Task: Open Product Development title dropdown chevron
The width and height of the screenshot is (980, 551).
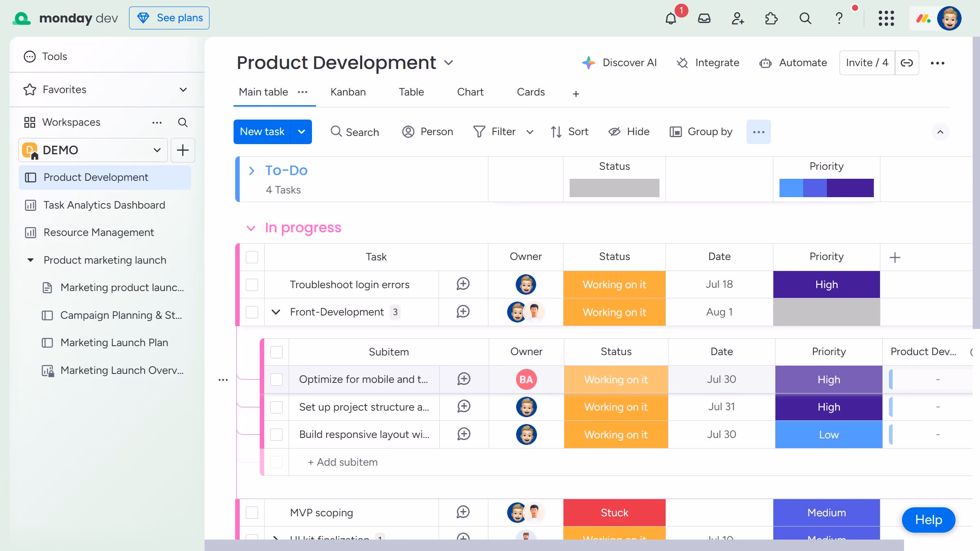Action: (449, 63)
